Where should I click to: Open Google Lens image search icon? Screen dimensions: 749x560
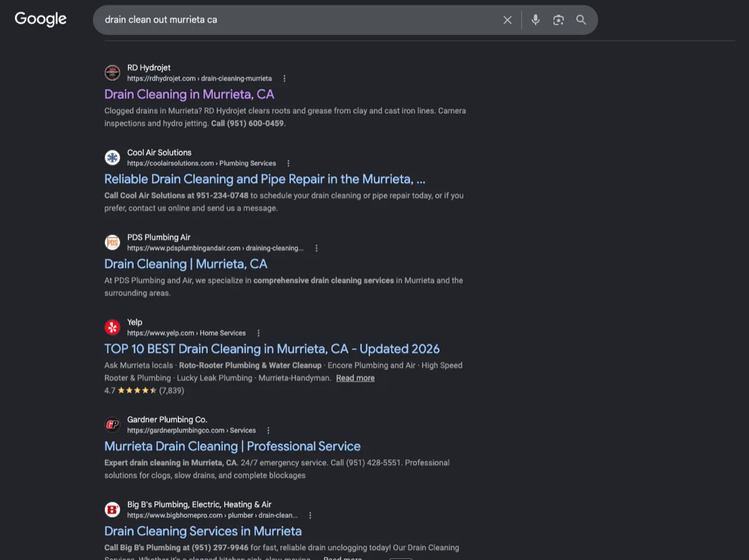[x=559, y=20]
